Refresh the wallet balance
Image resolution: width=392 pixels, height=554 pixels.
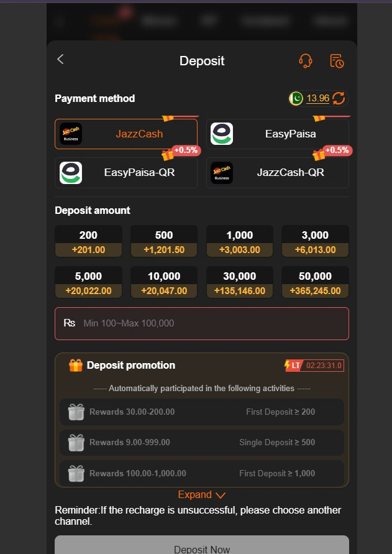pos(339,98)
